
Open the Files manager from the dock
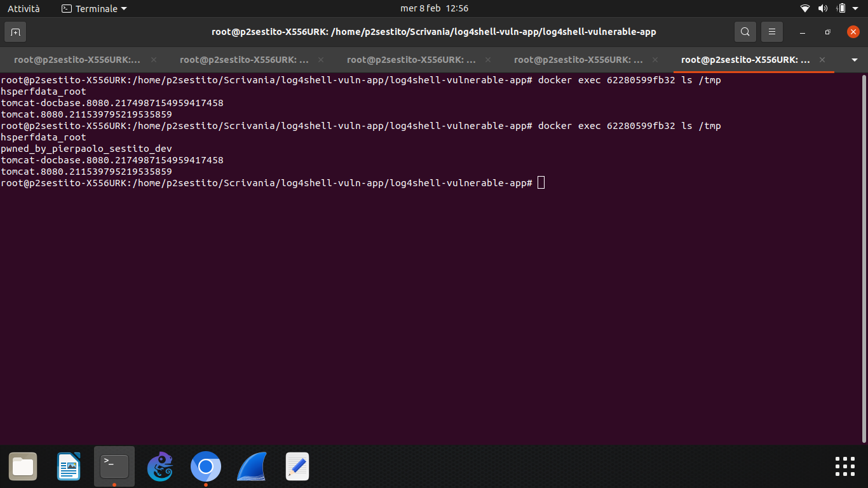point(23,467)
